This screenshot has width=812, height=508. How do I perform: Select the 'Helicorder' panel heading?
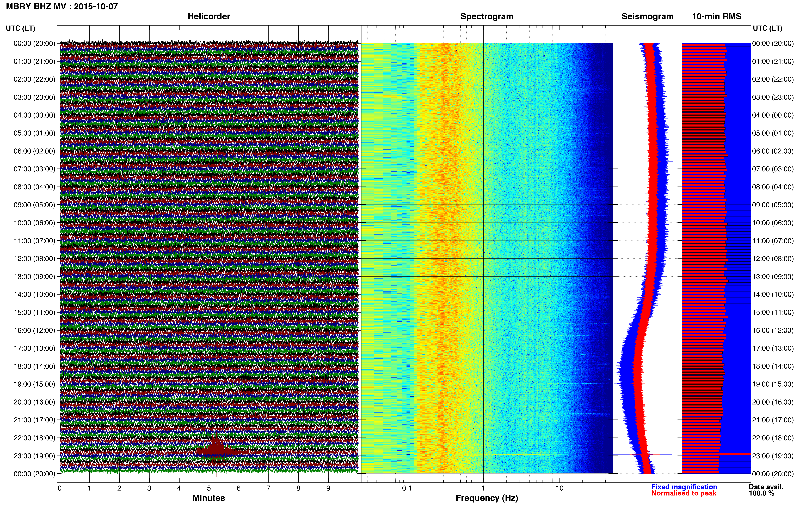[209, 16]
